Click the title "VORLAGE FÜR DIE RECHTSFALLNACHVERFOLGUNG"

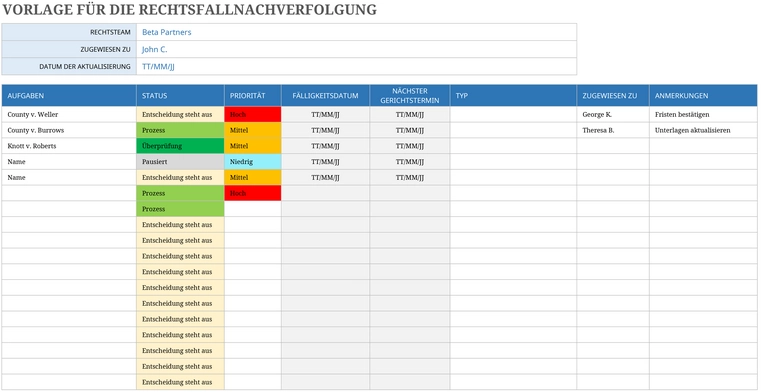coord(190,9)
